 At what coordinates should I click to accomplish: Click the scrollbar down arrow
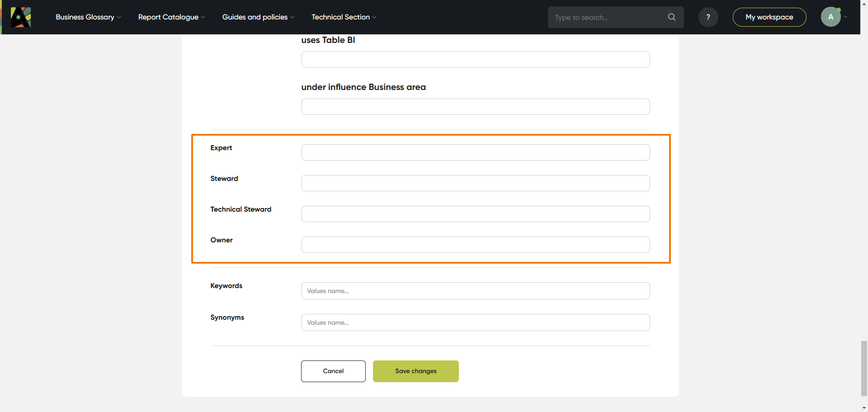(864, 408)
